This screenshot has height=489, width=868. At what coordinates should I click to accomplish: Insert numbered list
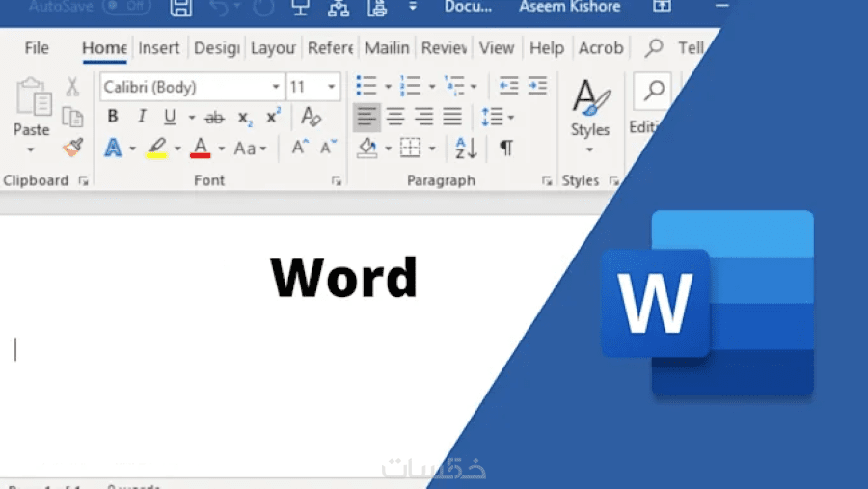[410, 86]
